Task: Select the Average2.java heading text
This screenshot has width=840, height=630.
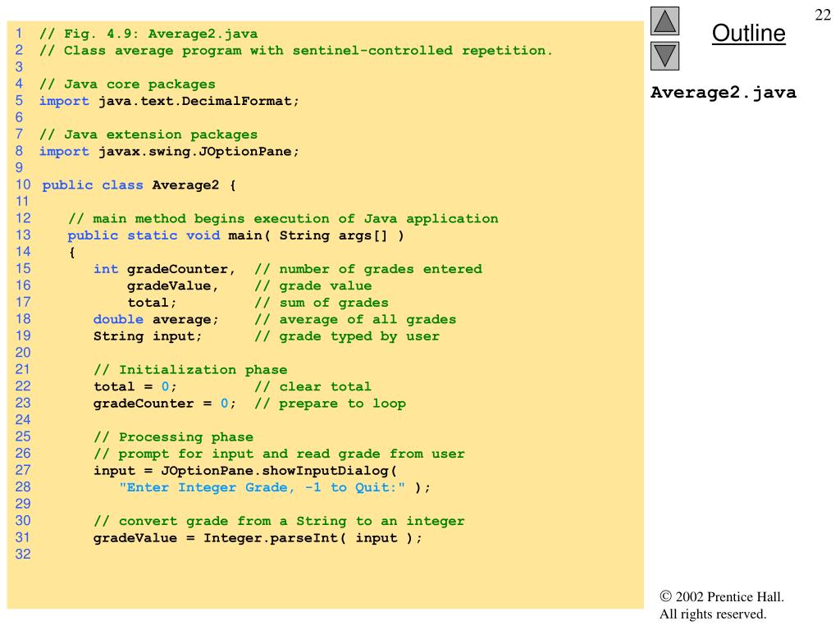Action: tap(724, 93)
